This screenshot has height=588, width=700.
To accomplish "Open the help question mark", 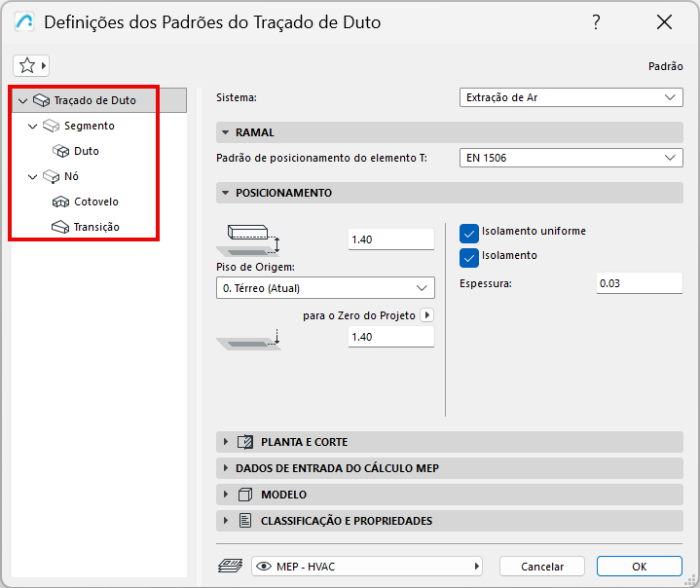I will [x=596, y=21].
